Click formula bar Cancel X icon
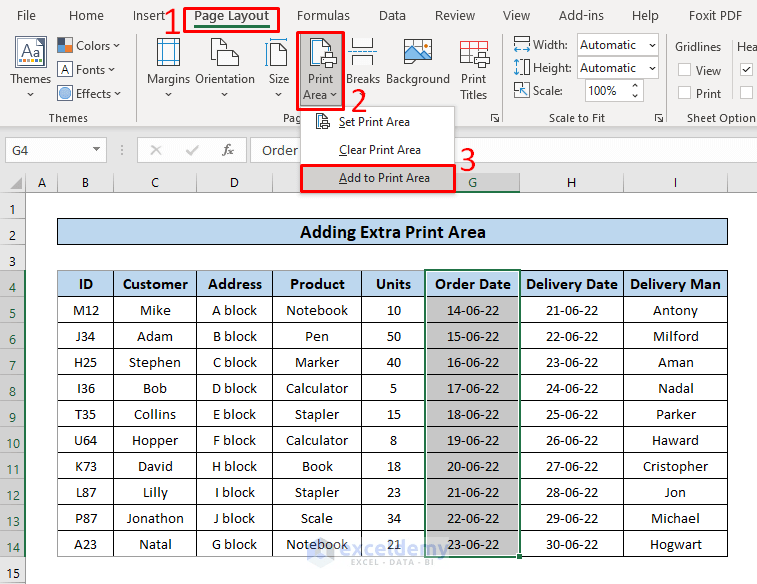This screenshot has height=584, width=757. pos(155,151)
